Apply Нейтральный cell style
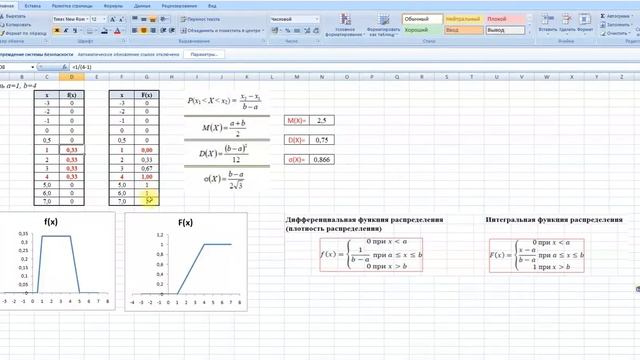This screenshot has height=360, width=640. pyautogui.click(x=464, y=19)
